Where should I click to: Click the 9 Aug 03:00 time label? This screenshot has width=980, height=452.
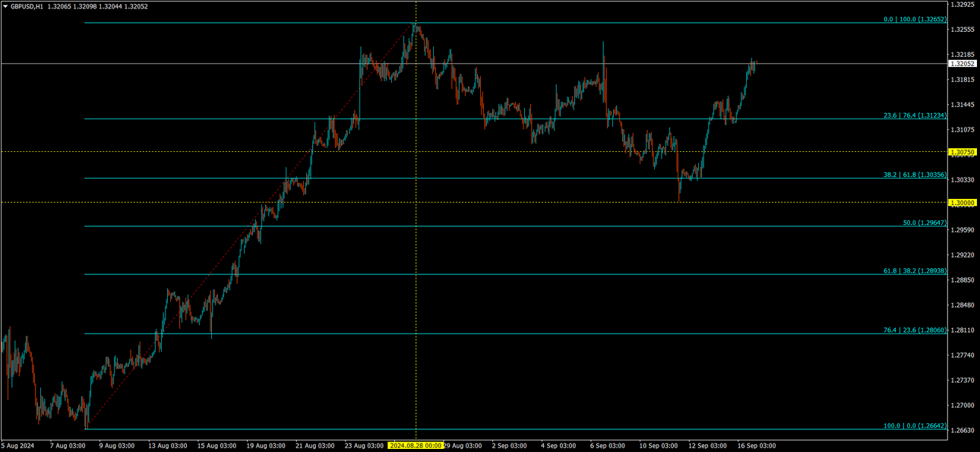(116, 446)
